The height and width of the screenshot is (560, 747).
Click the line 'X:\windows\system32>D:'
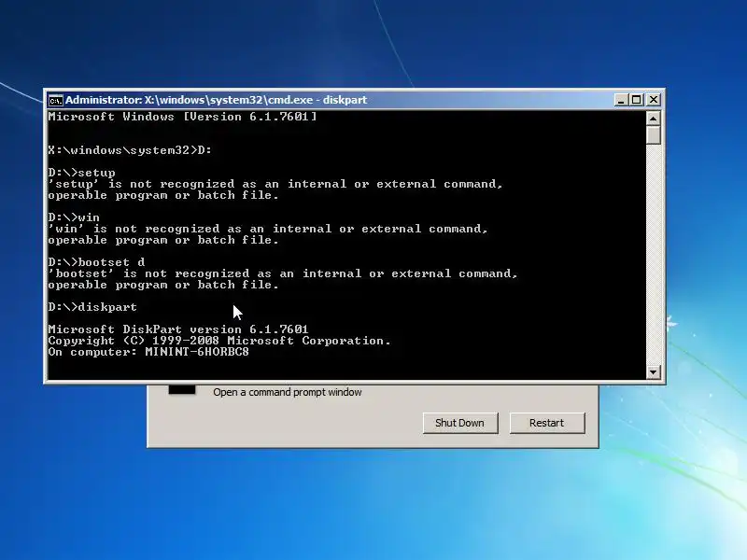pos(130,150)
